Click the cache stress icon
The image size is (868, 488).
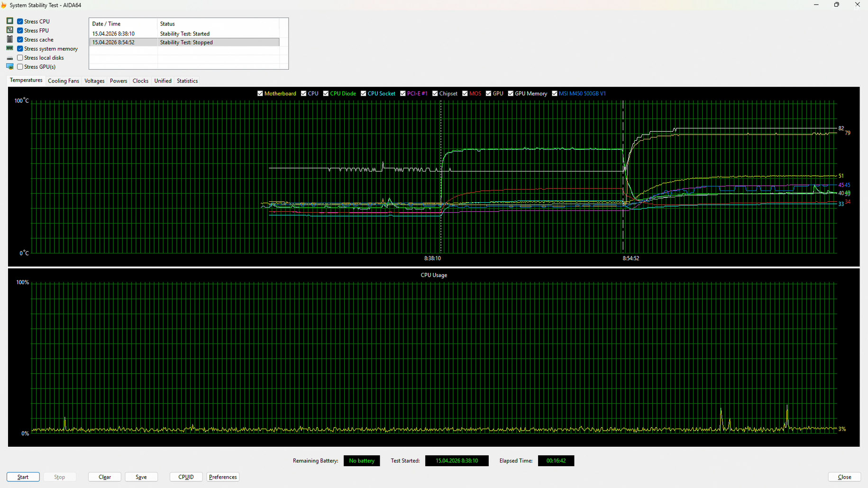point(9,39)
